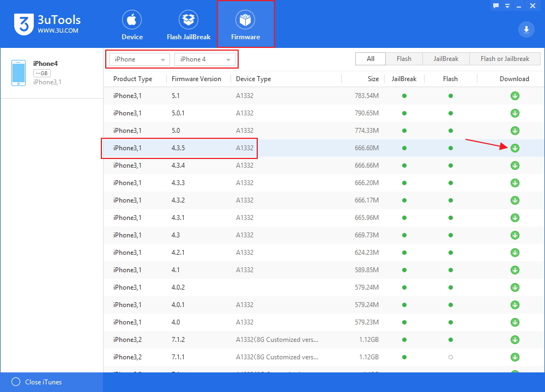
Task: Sort by Firmware Version column header
Action: tap(196, 79)
